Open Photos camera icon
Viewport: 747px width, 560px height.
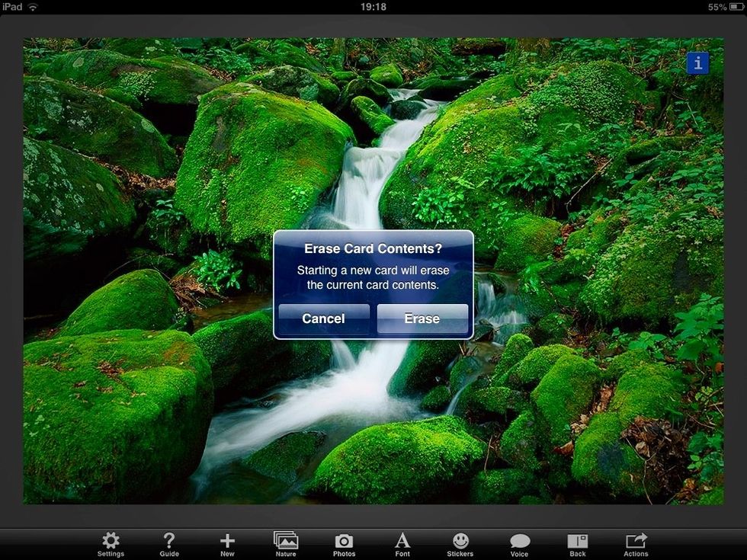tap(344, 544)
